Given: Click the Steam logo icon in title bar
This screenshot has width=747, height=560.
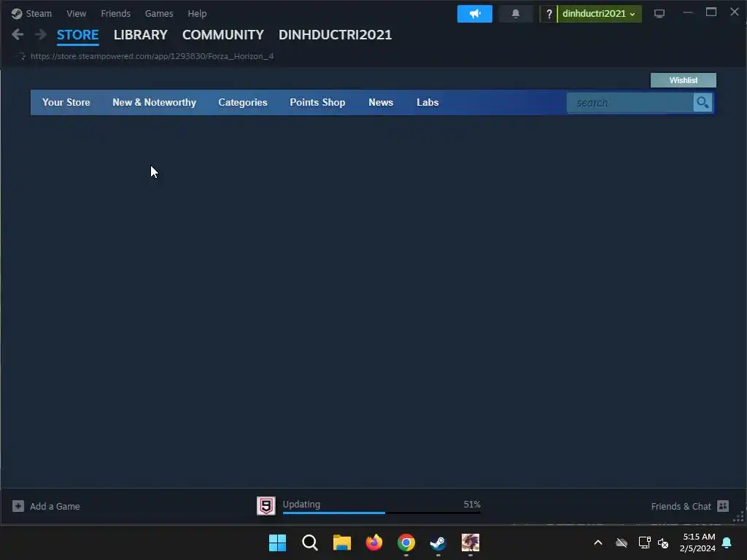Looking at the screenshot, I should 17,14.
